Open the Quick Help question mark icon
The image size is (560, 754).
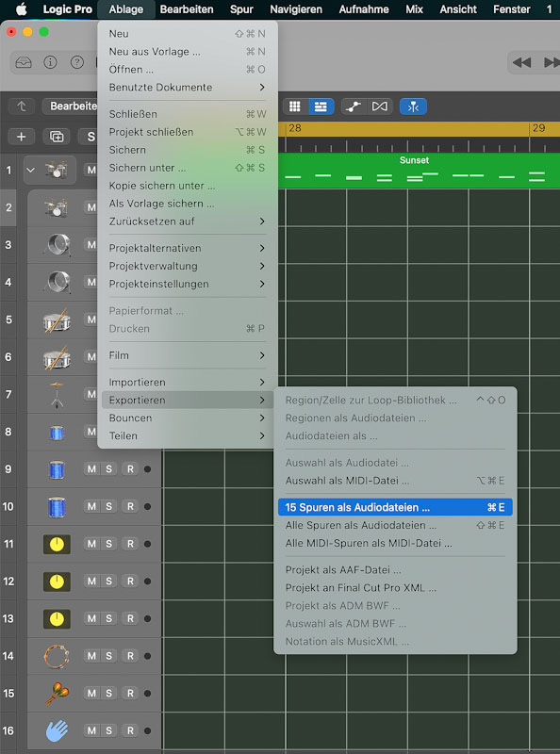(x=77, y=62)
